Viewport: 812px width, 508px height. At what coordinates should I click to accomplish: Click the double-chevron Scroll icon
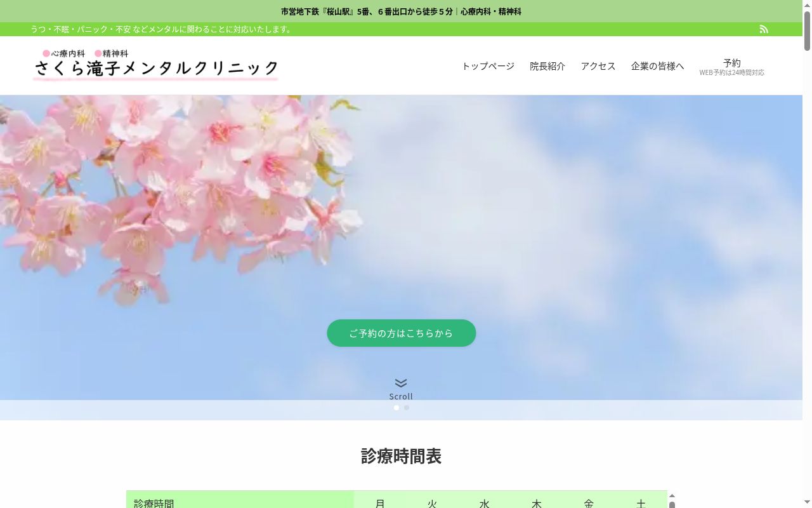pos(401,383)
